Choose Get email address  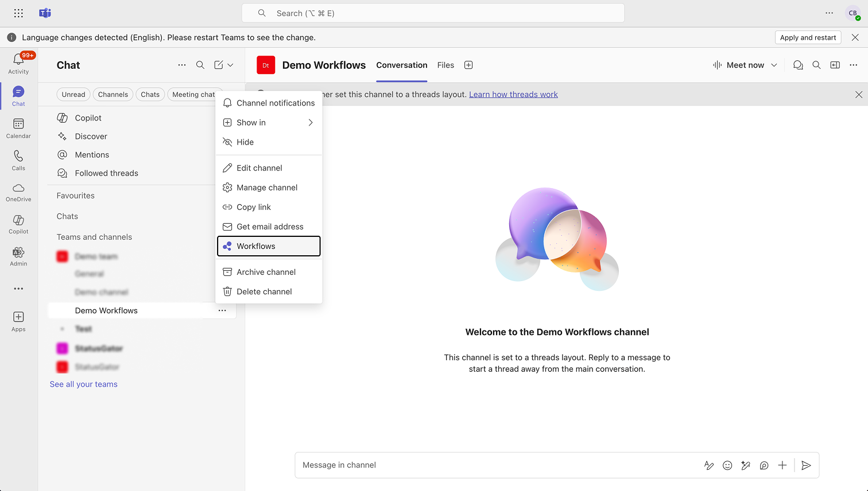click(269, 227)
